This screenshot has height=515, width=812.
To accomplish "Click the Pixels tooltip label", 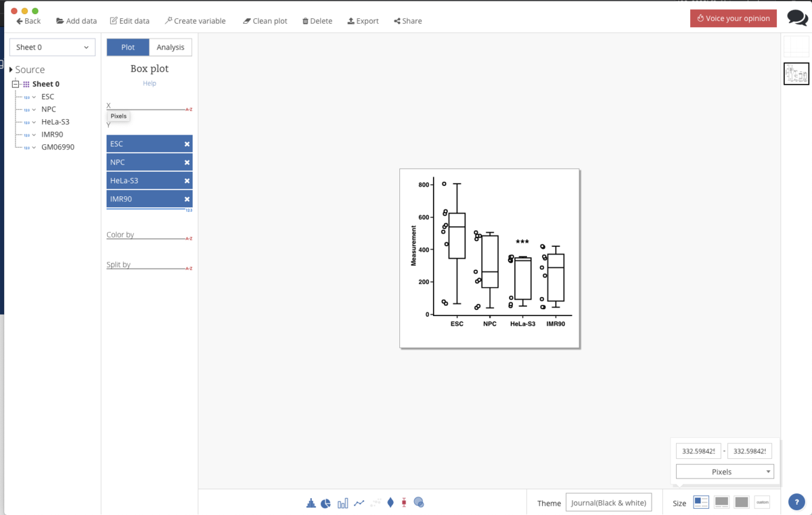I will point(118,116).
